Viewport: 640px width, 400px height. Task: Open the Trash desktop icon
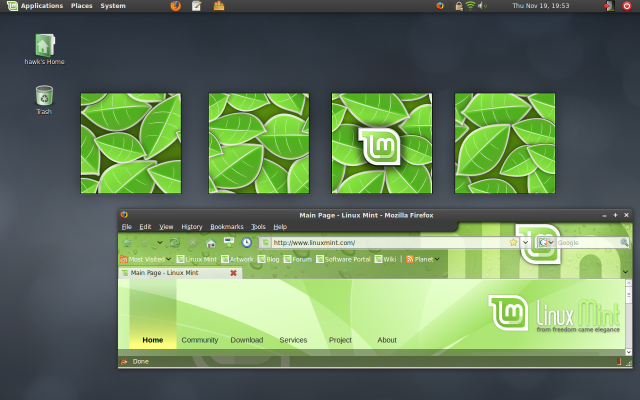coord(44,95)
